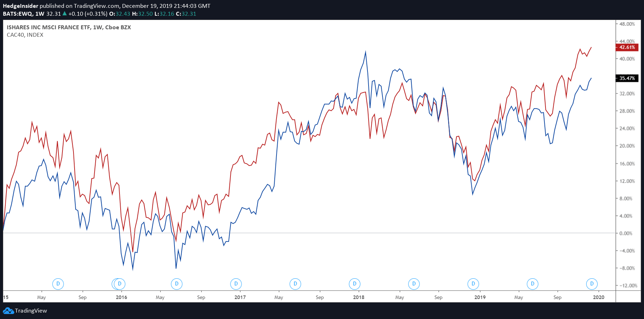Click the dividend D marker between May and Sep 2017
This screenshot has width=644, height=319.
pyautogui.click(x=295, y=284)
